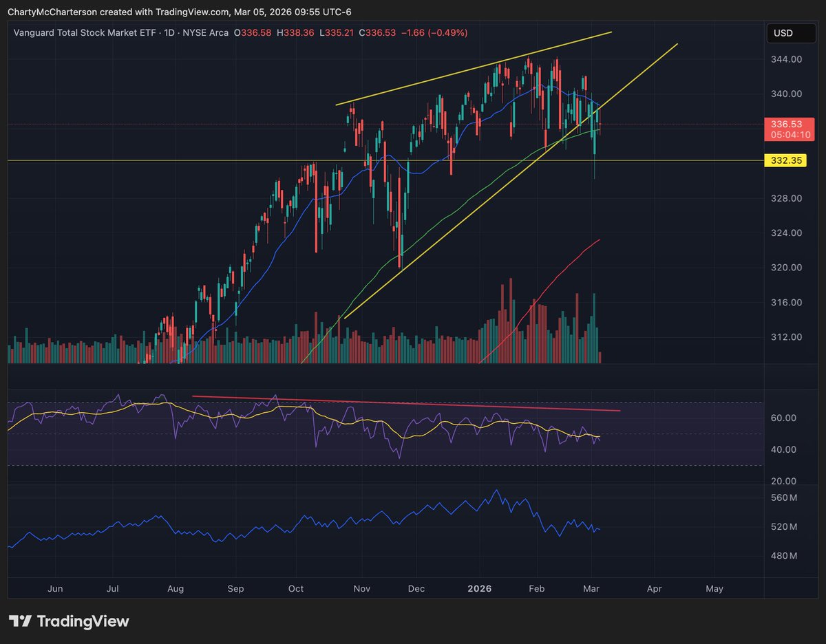826x644 pixels.
Task: Click the Feb label on time axis
Action: click(537, 589)
